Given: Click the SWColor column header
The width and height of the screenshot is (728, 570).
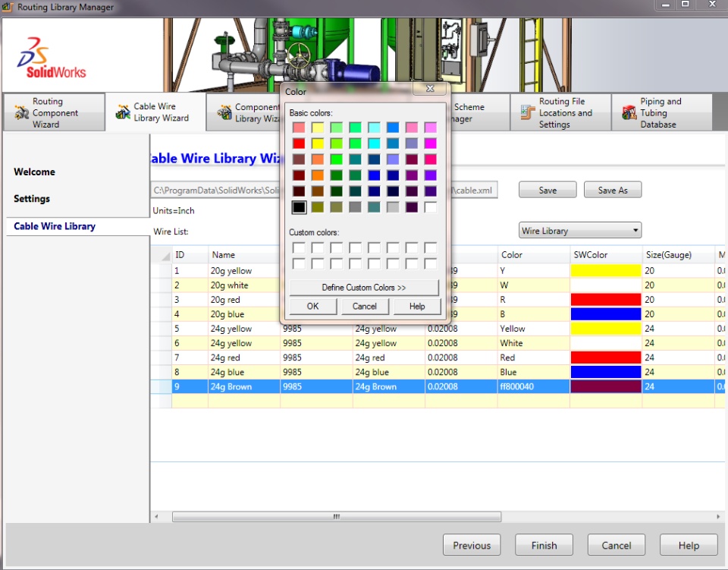Looking at the screenshot, I should [x=606, y=254].
